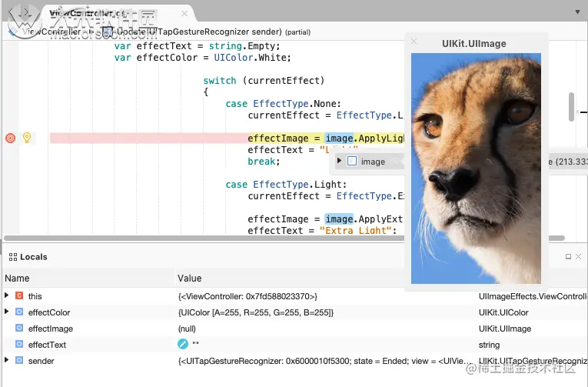Sort locals by the Value column

tap(189, 279)
